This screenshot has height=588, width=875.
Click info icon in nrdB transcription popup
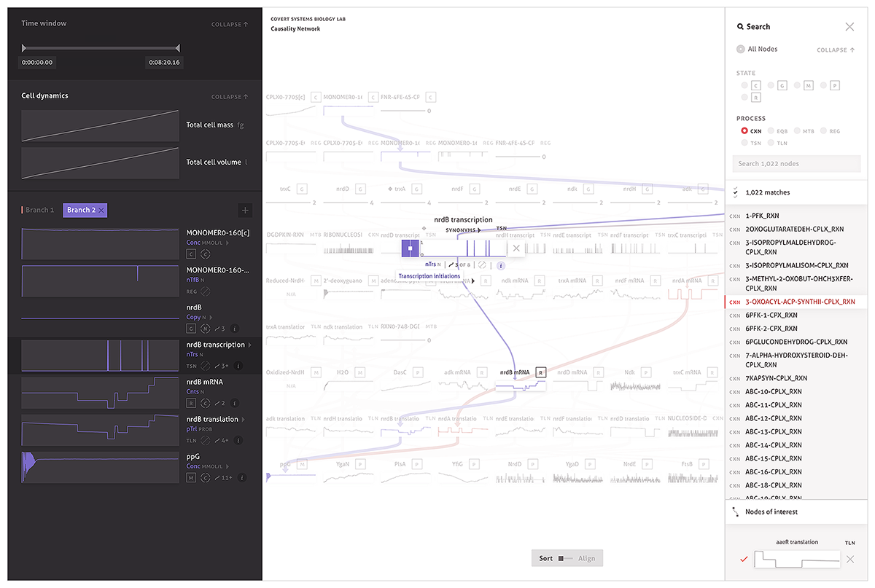click(501, 265)
